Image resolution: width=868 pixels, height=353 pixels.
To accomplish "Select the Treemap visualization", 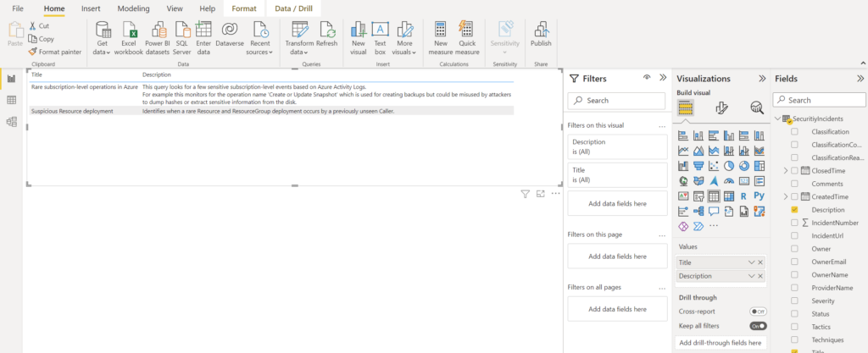I will tap(759, 165).
